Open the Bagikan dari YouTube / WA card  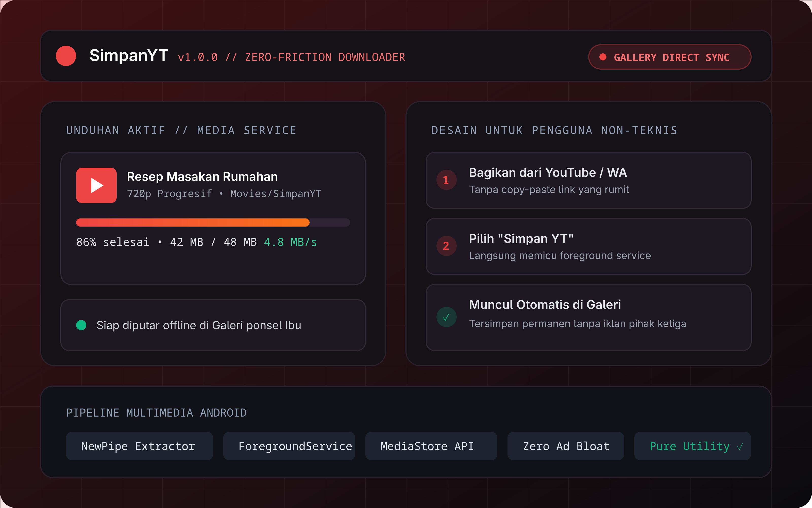tap(588, 180)
